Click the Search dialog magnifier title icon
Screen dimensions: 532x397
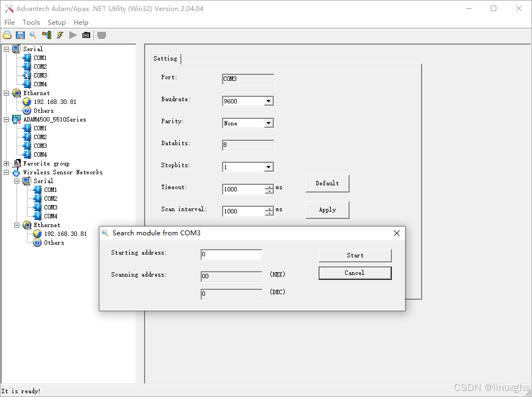(105, 233)
